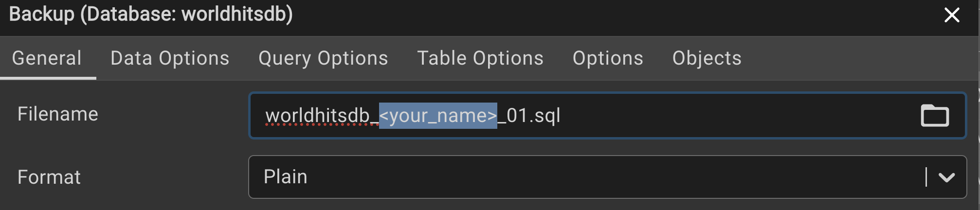
Task: Open the Format combo box showing Plain
Action: point(584,177)
